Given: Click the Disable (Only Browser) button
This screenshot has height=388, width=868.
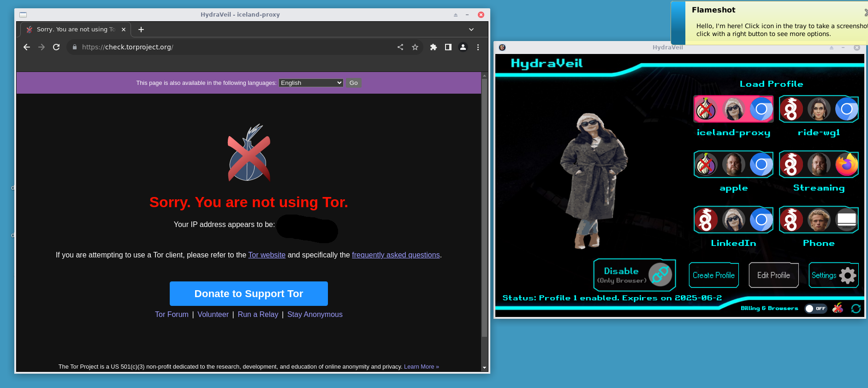Looking at the screenshot, I should 635,275.
